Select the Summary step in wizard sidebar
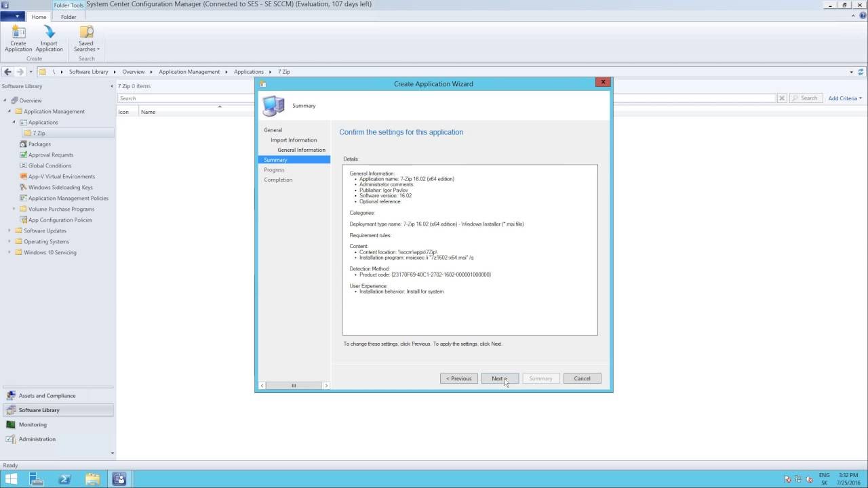 294,160
